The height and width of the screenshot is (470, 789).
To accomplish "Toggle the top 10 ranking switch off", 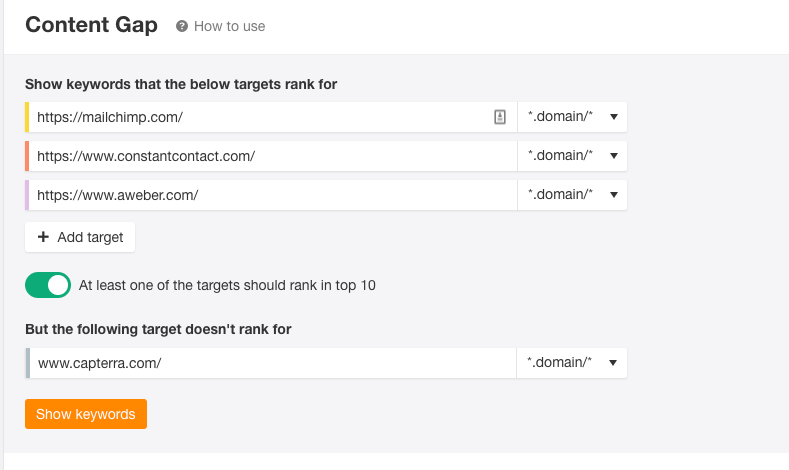I will (48, 285).
